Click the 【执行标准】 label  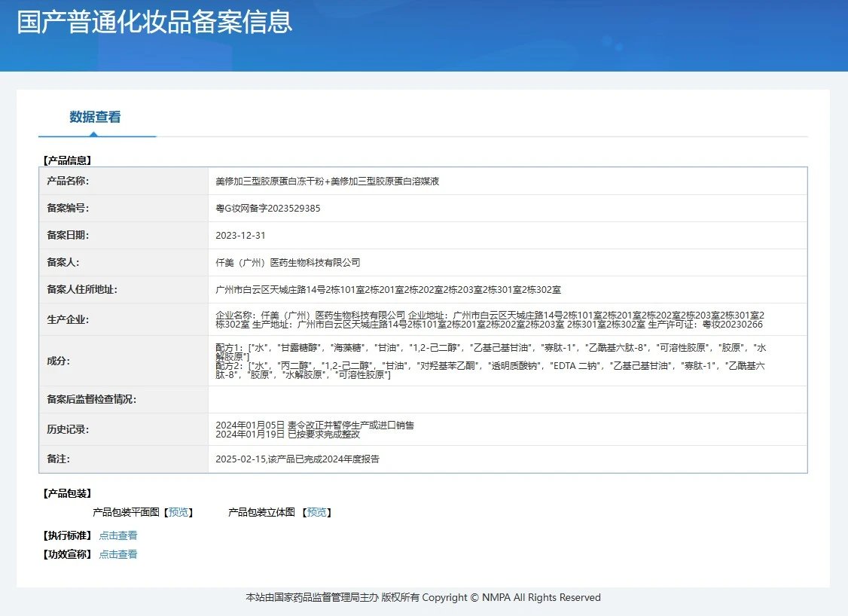(x=68, y=535)
